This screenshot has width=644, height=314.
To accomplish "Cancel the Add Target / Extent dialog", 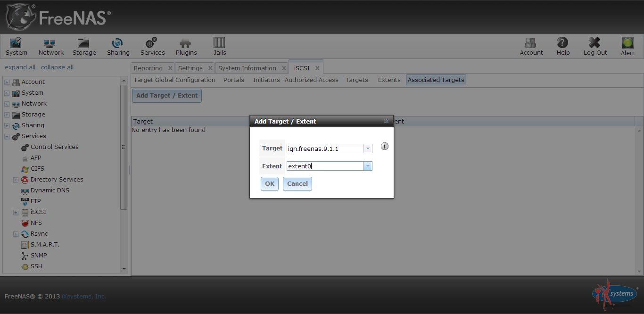I will tap(297, 184).
